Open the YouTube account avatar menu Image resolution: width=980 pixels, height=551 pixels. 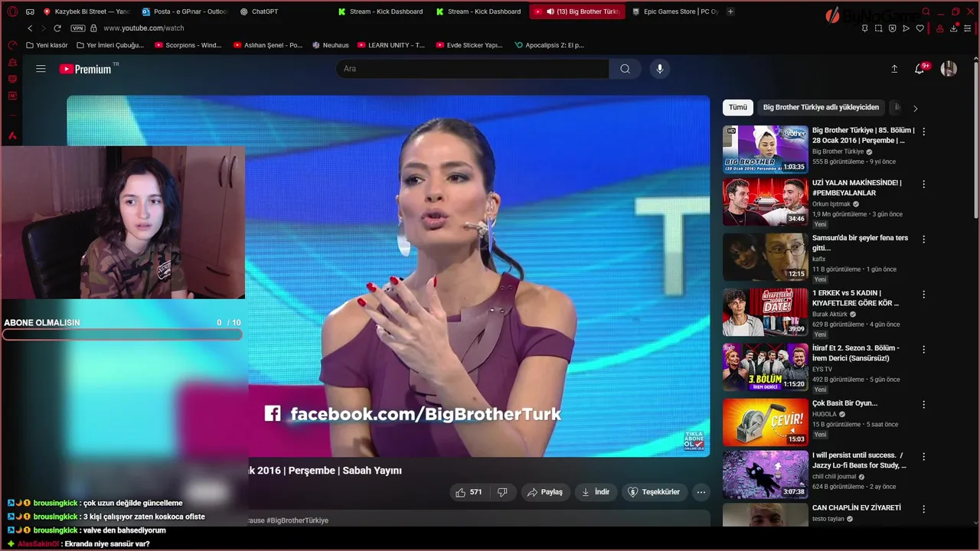949,69
